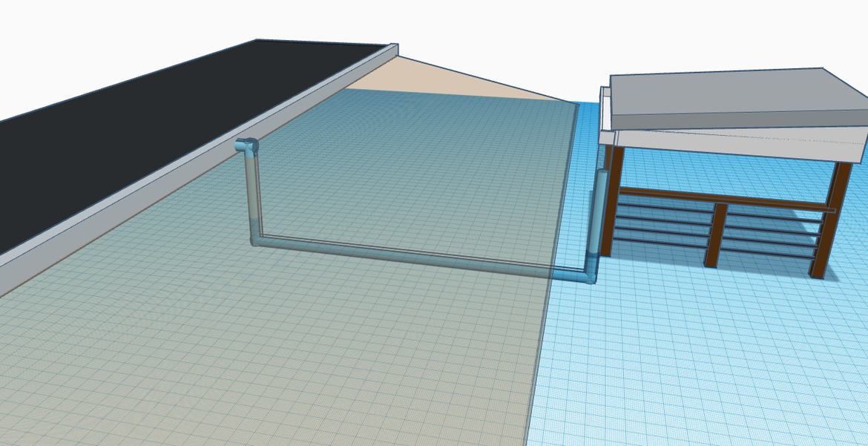Click the shed's middle brown post
Image resolution: width=868 pixels, height=446 pixels.
click(x=716, y=235)
